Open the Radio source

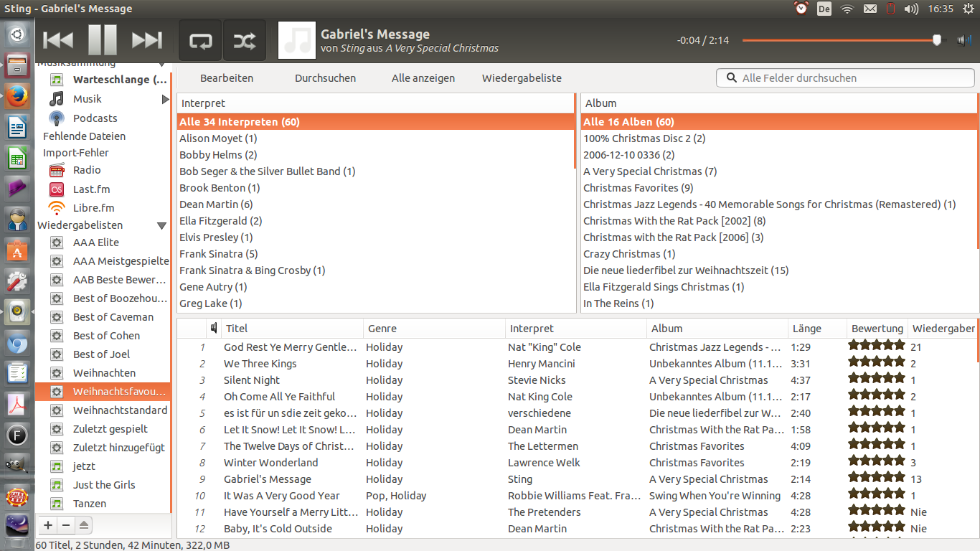[x=86, y=170]
